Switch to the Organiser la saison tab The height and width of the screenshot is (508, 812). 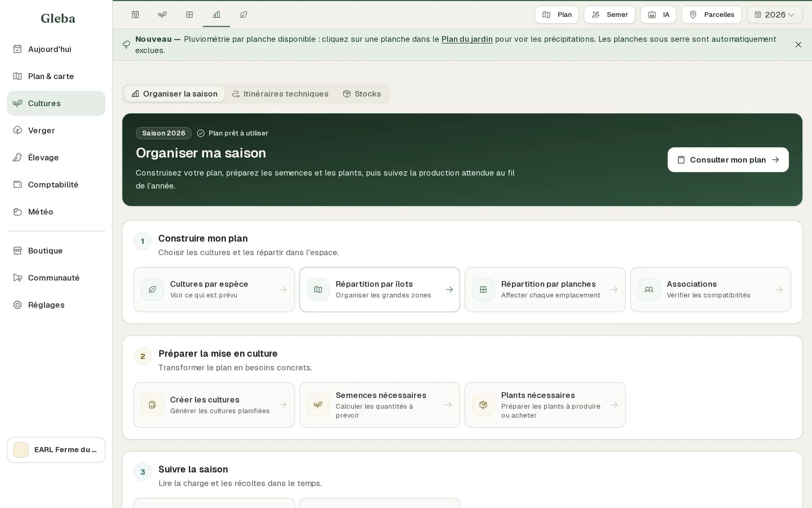(x=174, y=94)
